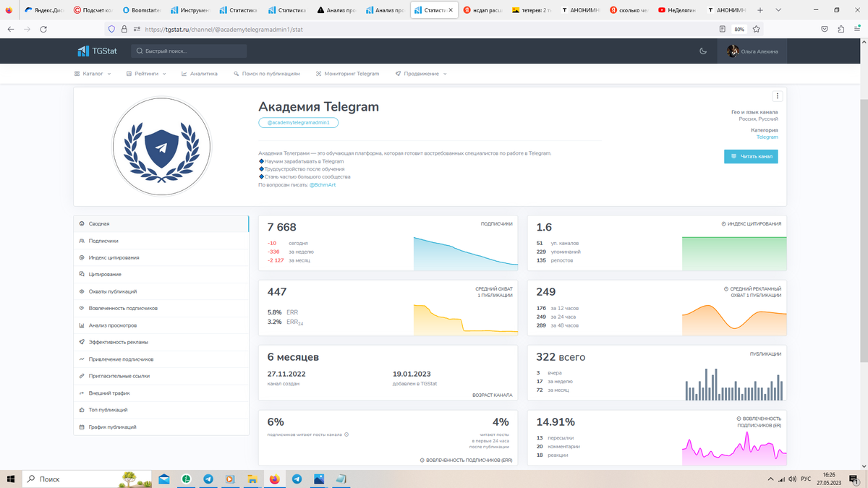
Task: Go back using the browser back arrow
Action: [10, 29]
